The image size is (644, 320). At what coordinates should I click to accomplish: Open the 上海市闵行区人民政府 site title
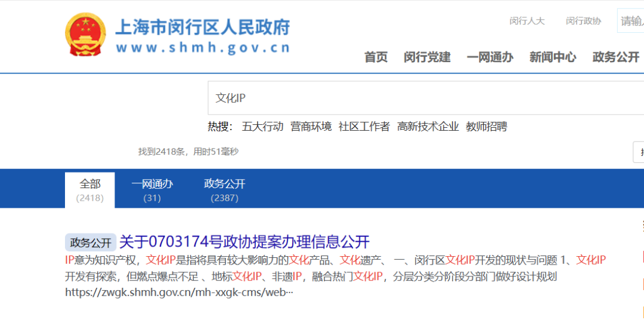pos(203,27)
